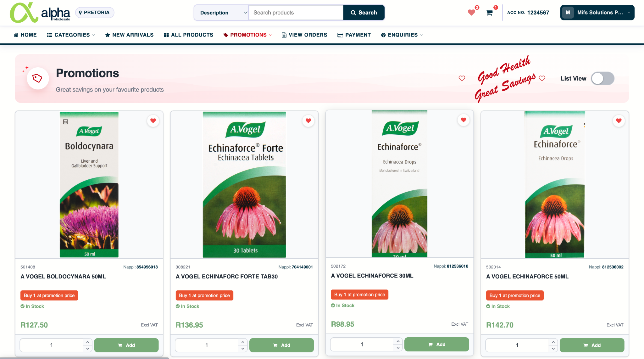Image resolution: width=644 pixels, height=359 pixels.
Task: Open View Orders page
Action: coord(304,35)
